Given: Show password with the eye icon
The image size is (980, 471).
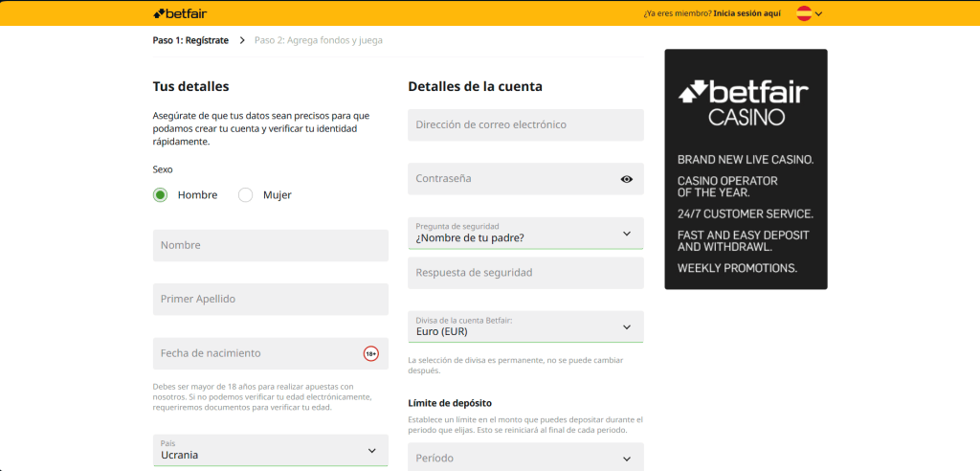Looking at the screenshot, I should coord(627,179).
